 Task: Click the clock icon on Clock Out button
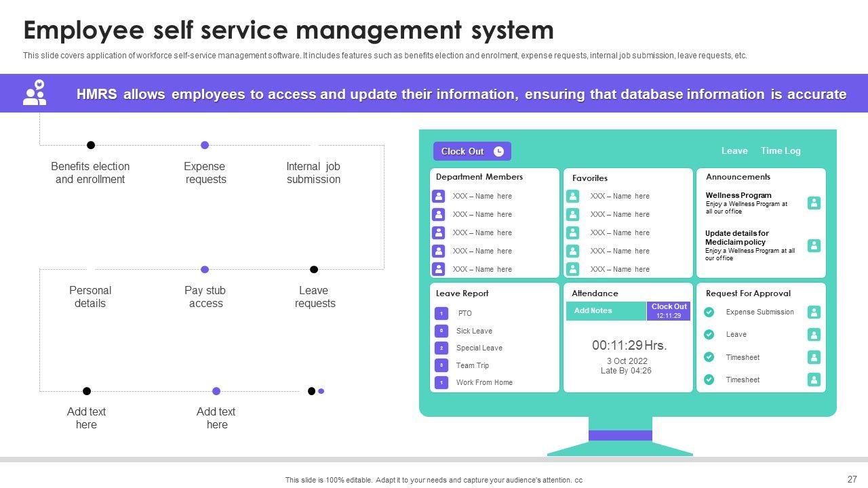coord(498,151)
